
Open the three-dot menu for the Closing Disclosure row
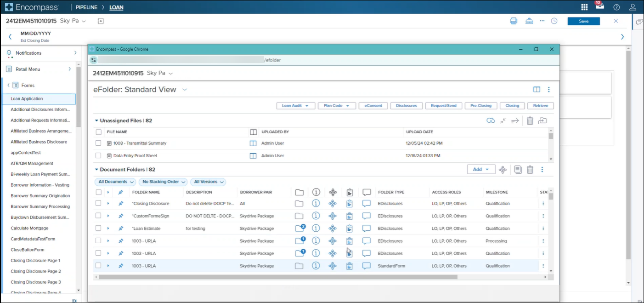click(543, 203)
